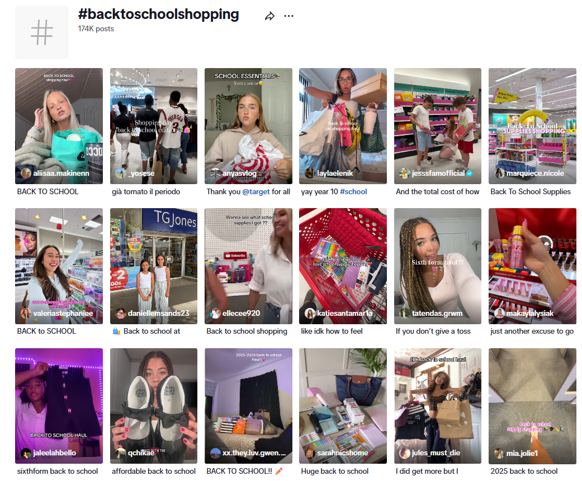Click the caption '2025 back to school'
This screenshot has height=481, width=582.
pyautogui.click(x=524, y=471)
